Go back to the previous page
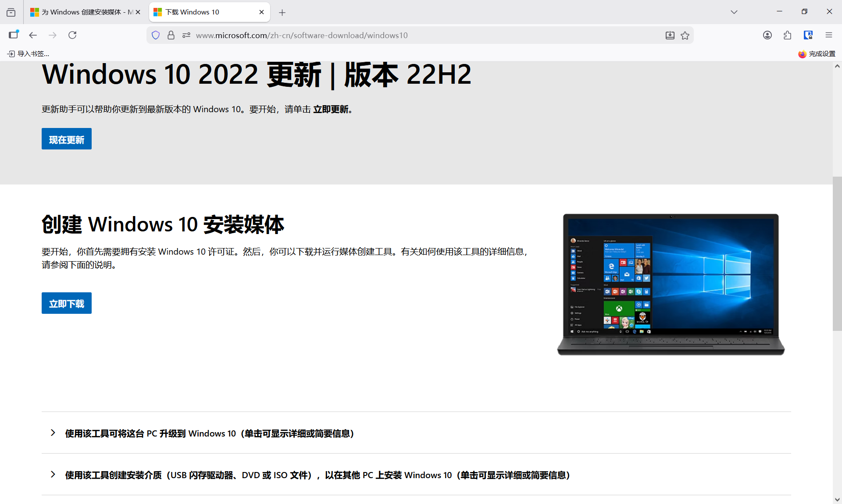Image resolution: width=842 pixels, height=504 pixels. pos(33,35)
